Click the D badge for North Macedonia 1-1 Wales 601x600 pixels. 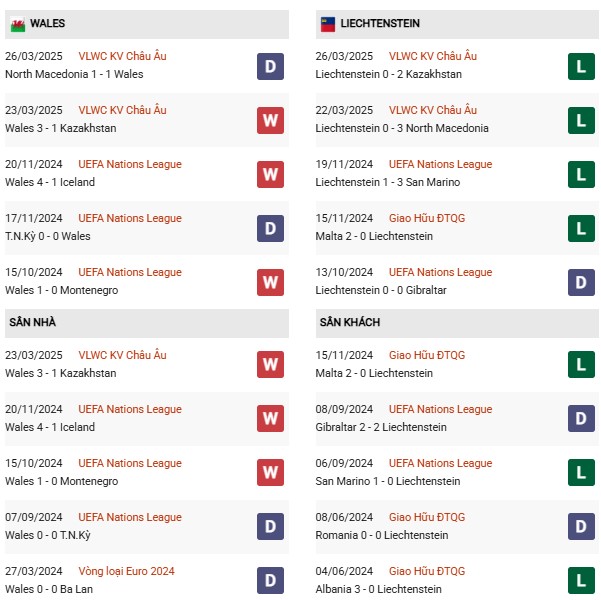point(270,66)
